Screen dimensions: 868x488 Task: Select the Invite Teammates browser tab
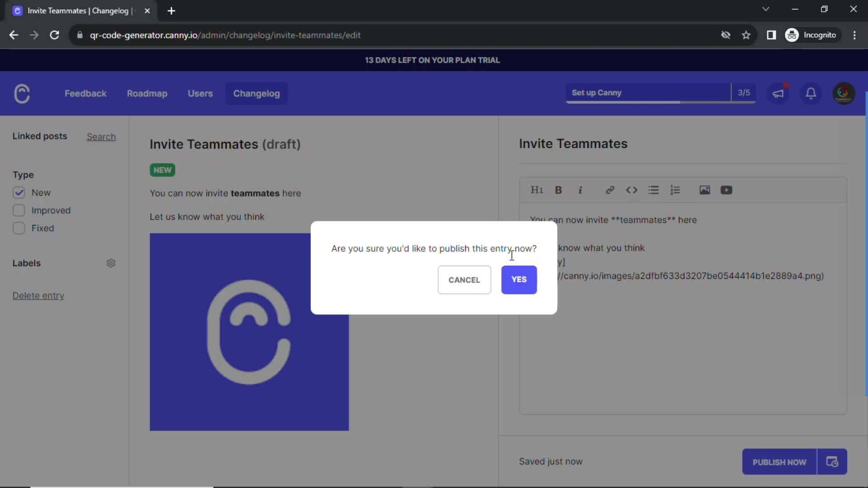(80, 11)
